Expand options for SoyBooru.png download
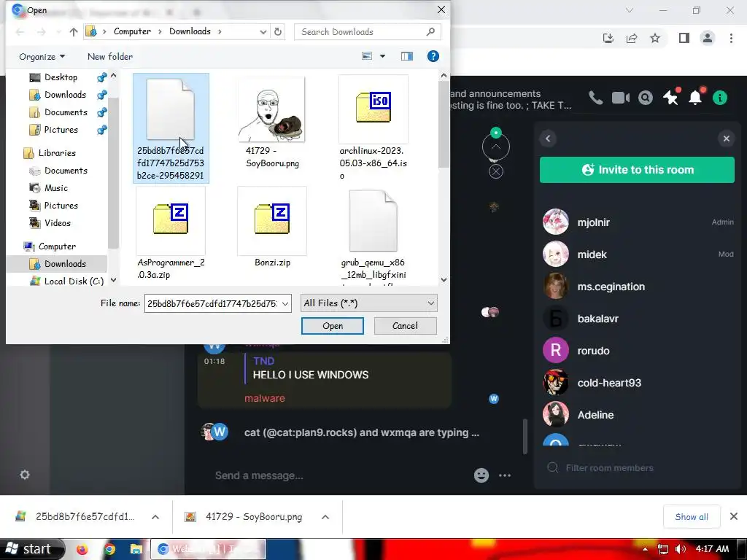 tap(325, 517)
